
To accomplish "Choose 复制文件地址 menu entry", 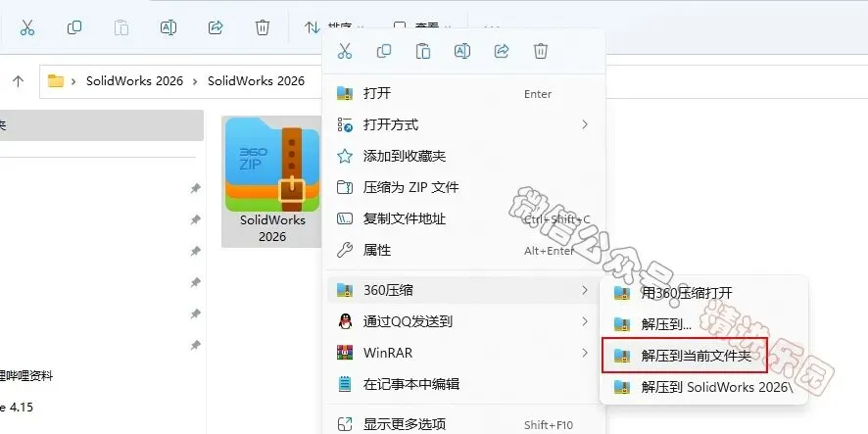I will (x=464, y=218).
